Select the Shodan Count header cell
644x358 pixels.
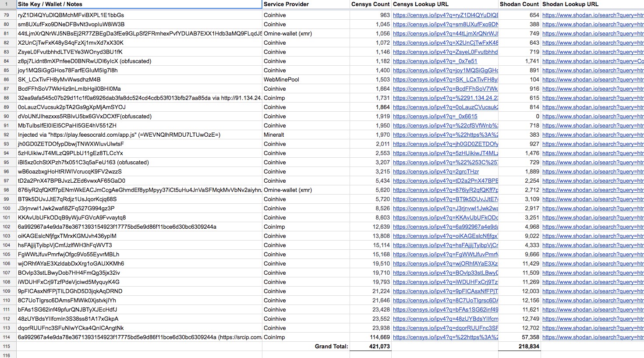(519, 4)
